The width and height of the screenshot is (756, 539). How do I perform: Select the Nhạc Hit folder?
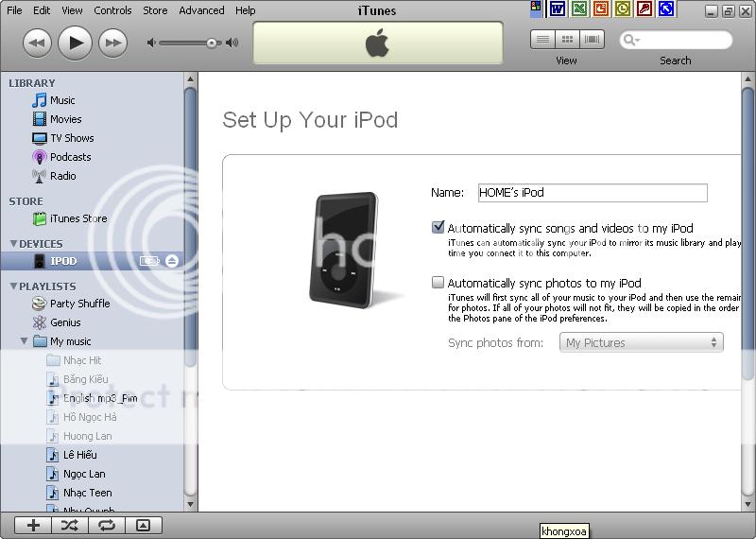tap(82, 360)
